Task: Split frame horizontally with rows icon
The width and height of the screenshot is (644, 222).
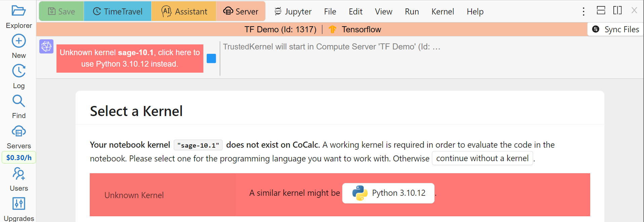Action: (x=601, y=10)
